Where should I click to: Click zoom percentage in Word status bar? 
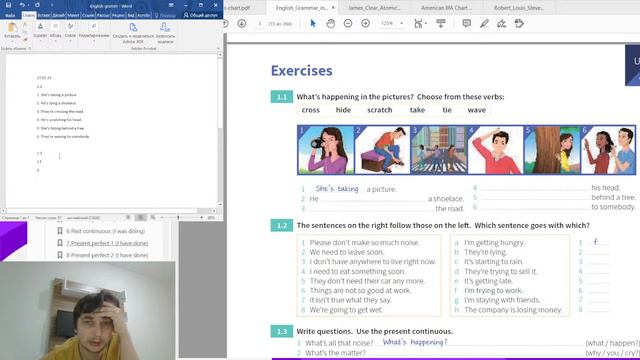point(211,218)
